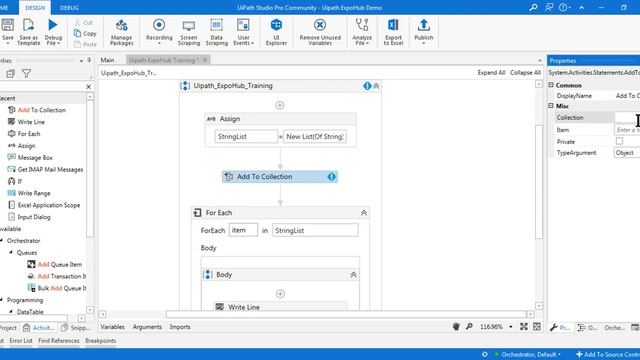Collapse the Body sequence
Screen dimensions: 640x360
pos(353,275)
